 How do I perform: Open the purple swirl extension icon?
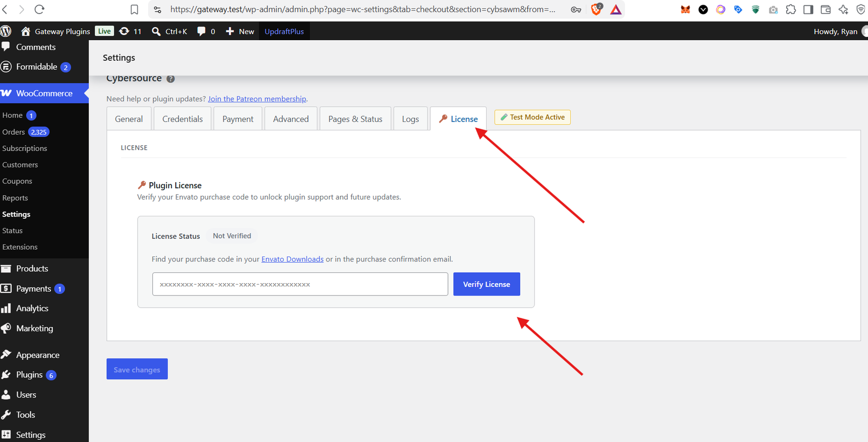tap(720, 9)
